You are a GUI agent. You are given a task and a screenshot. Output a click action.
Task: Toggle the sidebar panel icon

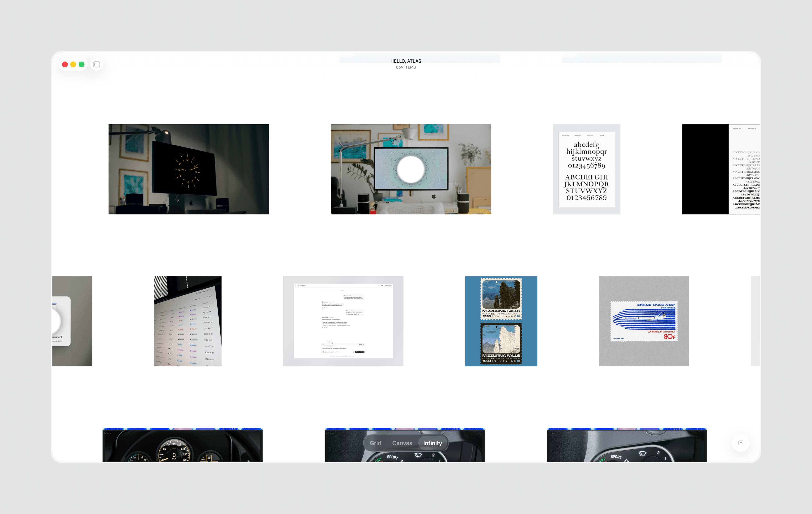pos(96,64)
